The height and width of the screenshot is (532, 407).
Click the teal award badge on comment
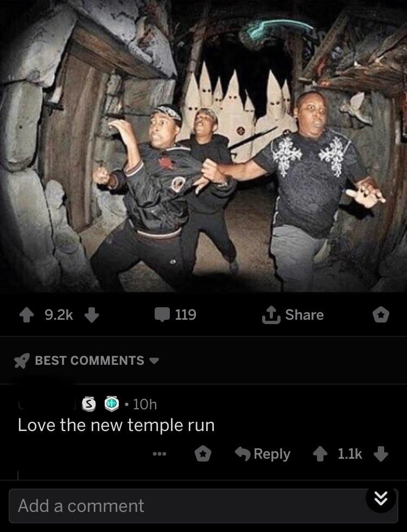pyautogui.click(x=112, y=404)
